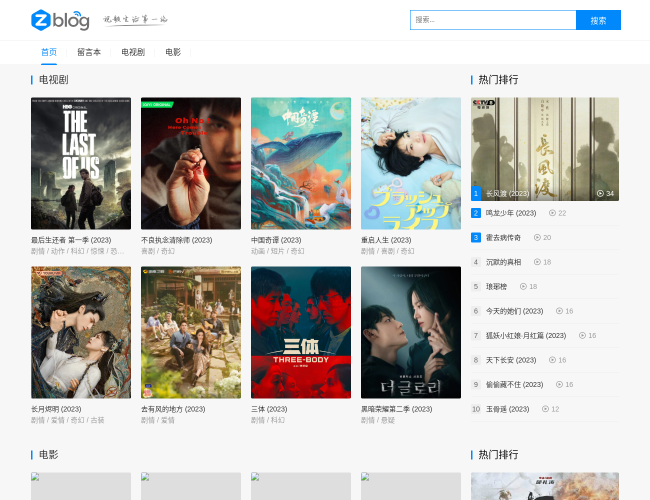Open ranking item 霍去病传奇

(x=503, y=238)
